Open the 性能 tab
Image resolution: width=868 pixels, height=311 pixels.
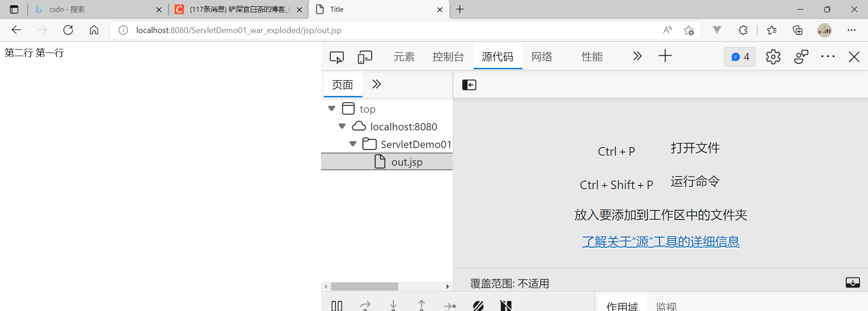click(592, 57)
